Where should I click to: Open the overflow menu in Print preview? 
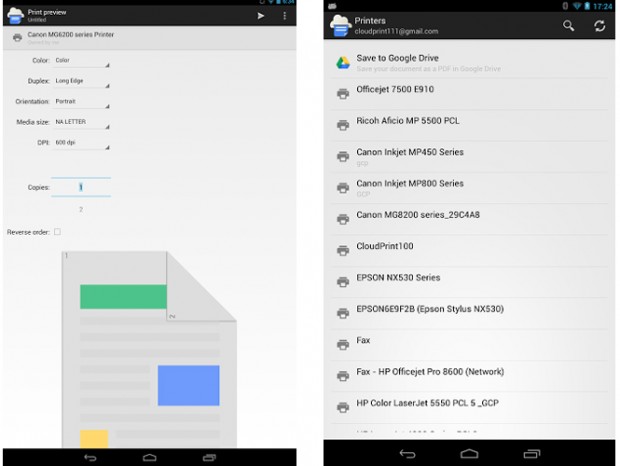pyautogui.click(x=284, y=16)
